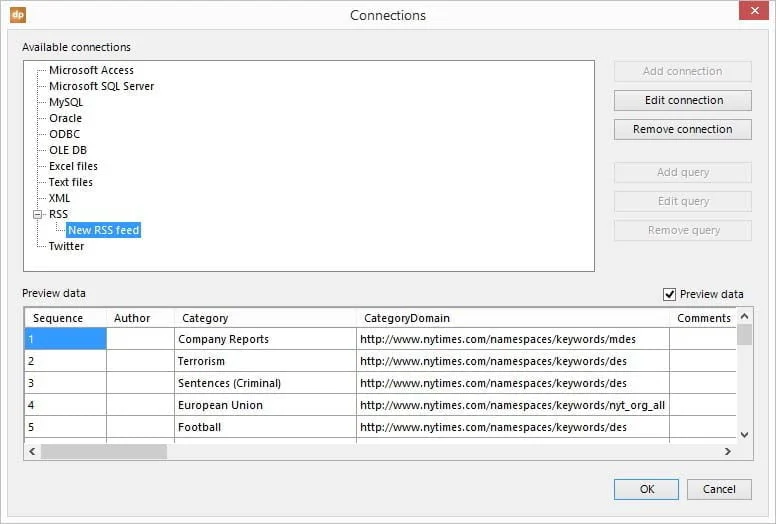Select the Sequence cell with value 1

[x=65, y=339]
